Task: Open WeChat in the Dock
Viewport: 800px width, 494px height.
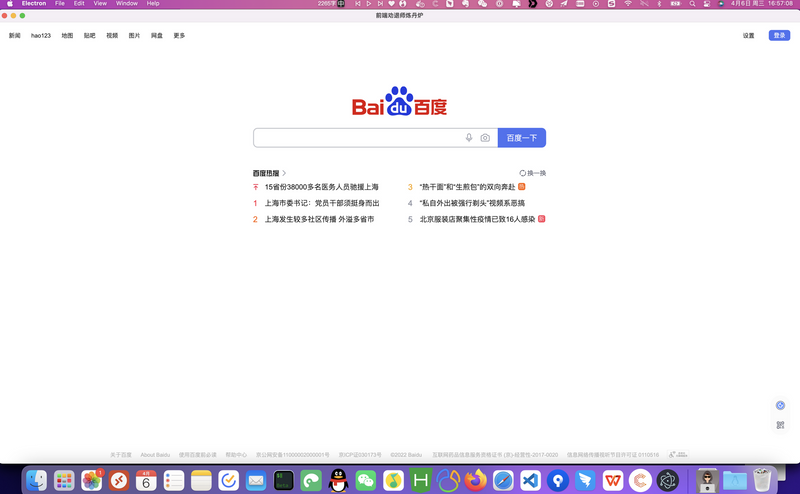Action: pos(365,480)
